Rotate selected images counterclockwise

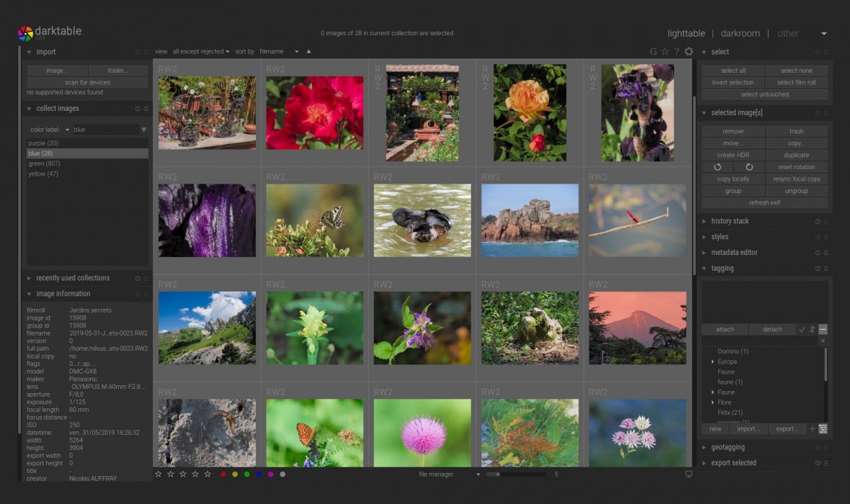click(x=717, y=167)
